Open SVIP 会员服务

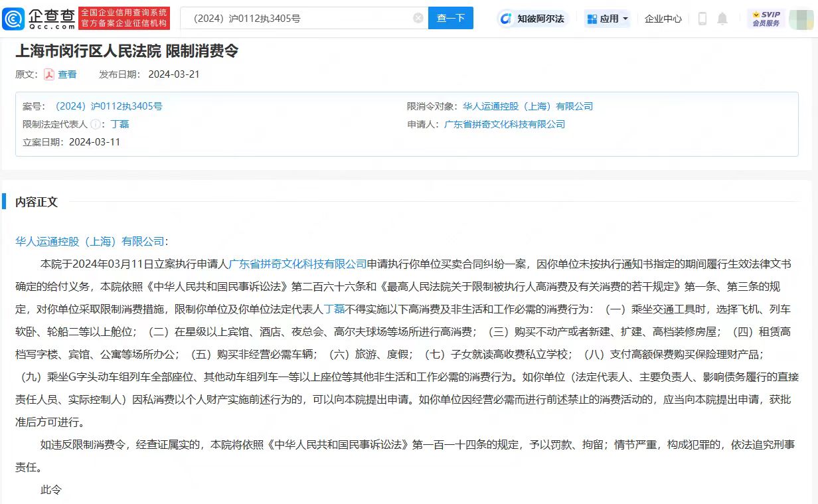click(x=766, y=19)
